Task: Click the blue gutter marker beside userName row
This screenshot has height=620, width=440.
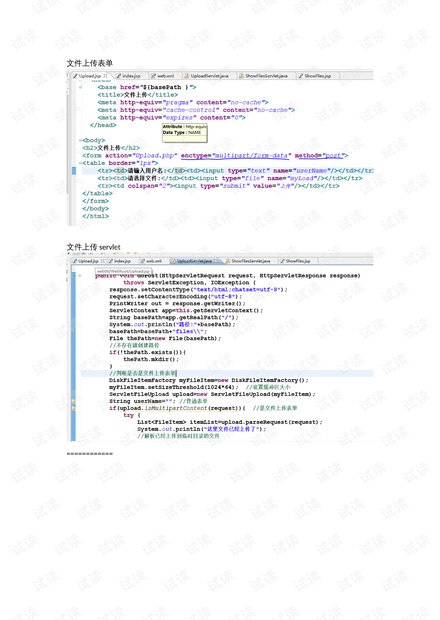Action: (74, 171)
